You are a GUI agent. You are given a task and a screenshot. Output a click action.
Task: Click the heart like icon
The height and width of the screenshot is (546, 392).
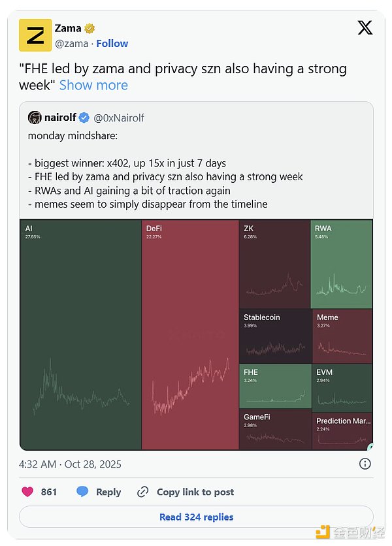pyautogui.click(x=27, y=492)
